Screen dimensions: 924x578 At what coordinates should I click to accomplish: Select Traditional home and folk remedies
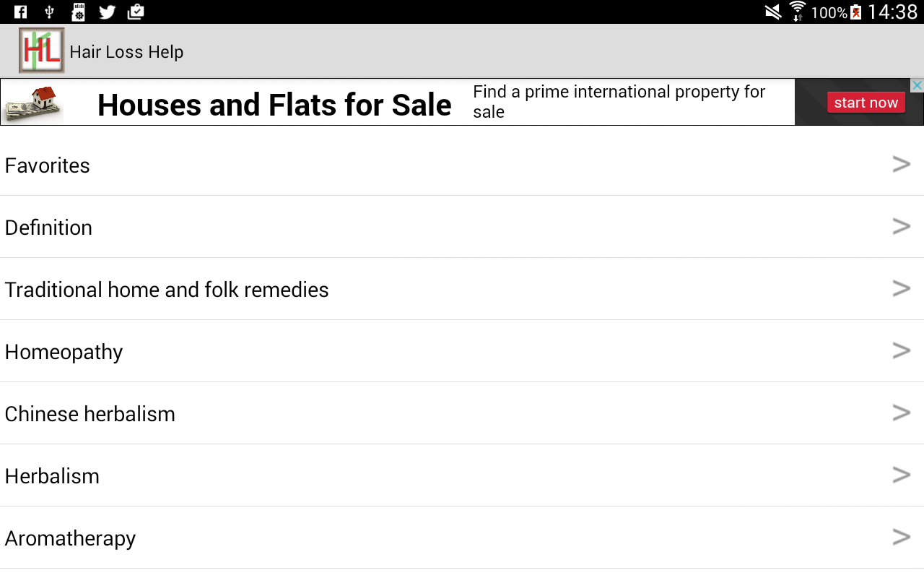pyautogui.click(x=167, y=290)
